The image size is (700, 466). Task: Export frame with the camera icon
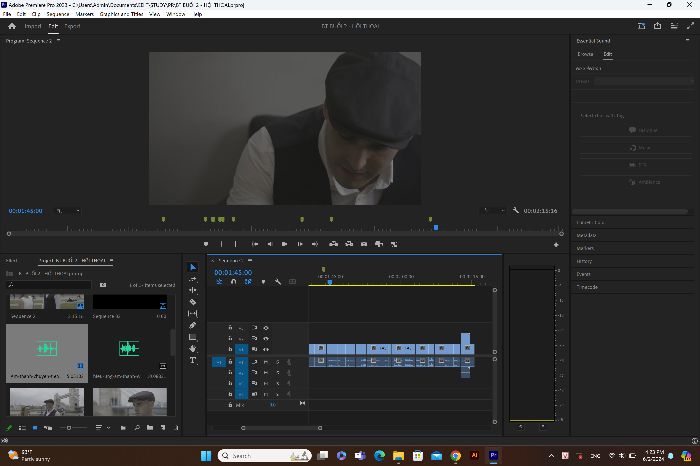[x=364, y=244]
